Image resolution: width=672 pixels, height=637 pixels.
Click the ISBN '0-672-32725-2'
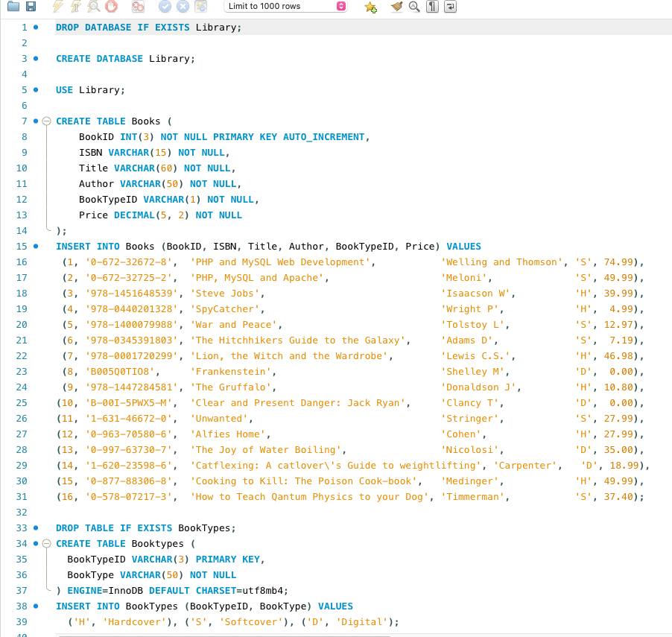(x=129, y=278)
